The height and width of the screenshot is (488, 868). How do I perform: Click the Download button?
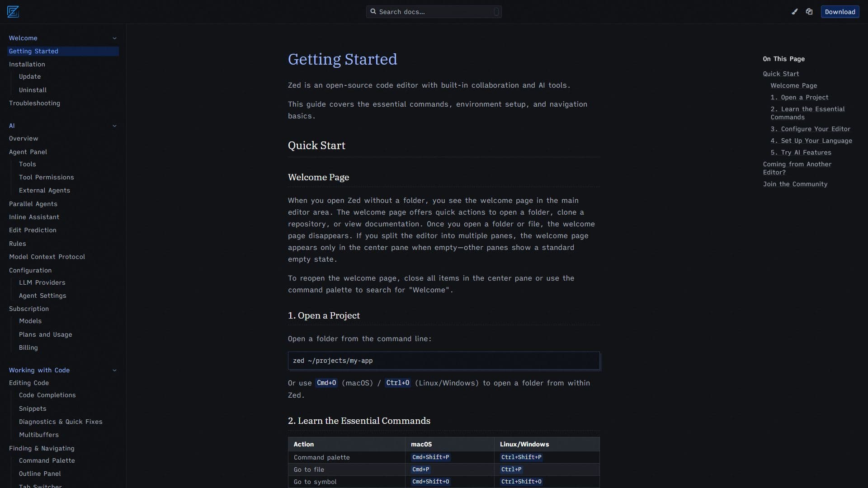(840, 12)
